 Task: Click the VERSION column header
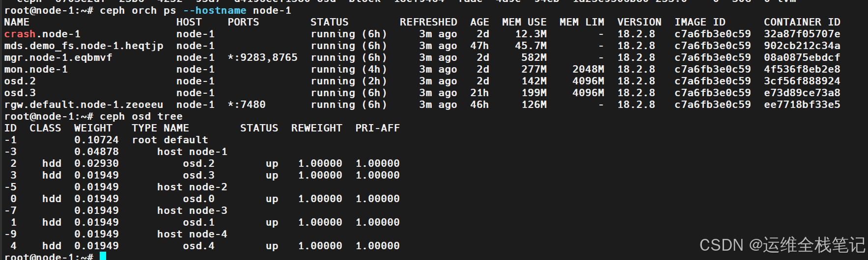coord(639,22)
